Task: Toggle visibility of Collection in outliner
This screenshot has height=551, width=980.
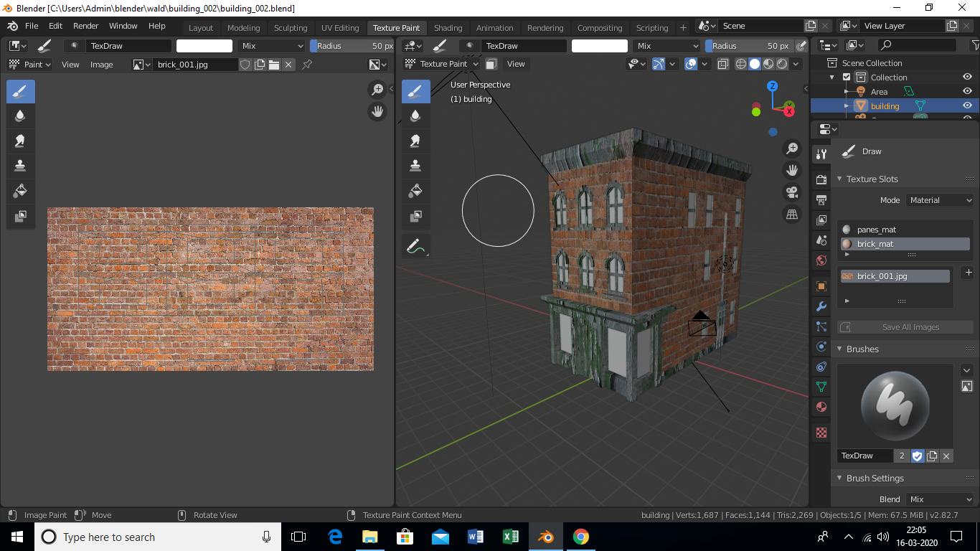Action: point(967,77)
